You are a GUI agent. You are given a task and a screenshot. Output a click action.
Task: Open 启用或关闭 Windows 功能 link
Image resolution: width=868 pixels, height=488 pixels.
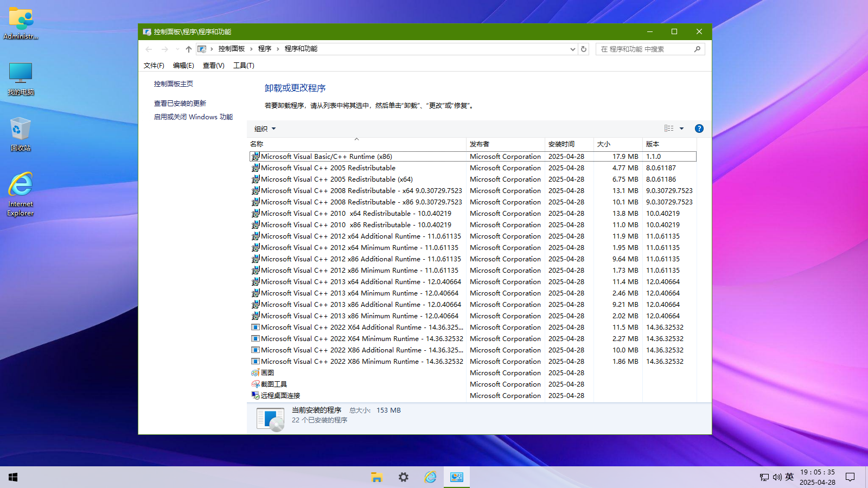194,117
